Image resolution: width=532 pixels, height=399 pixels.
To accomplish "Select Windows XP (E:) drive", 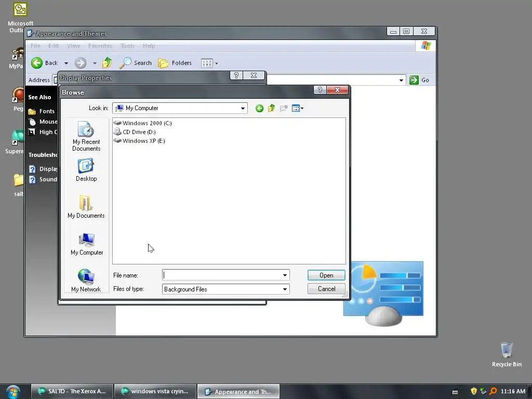I will pos(139,141).
